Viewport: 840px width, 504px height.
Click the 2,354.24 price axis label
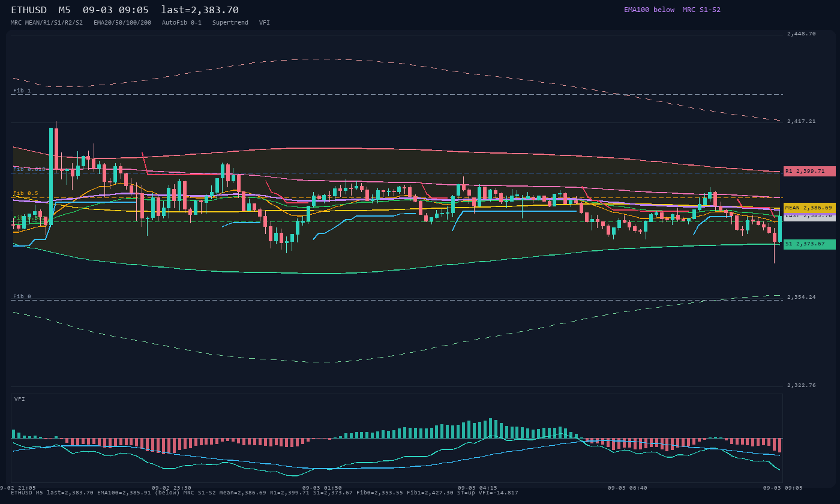pyautogui.click(x=802, y=297)
